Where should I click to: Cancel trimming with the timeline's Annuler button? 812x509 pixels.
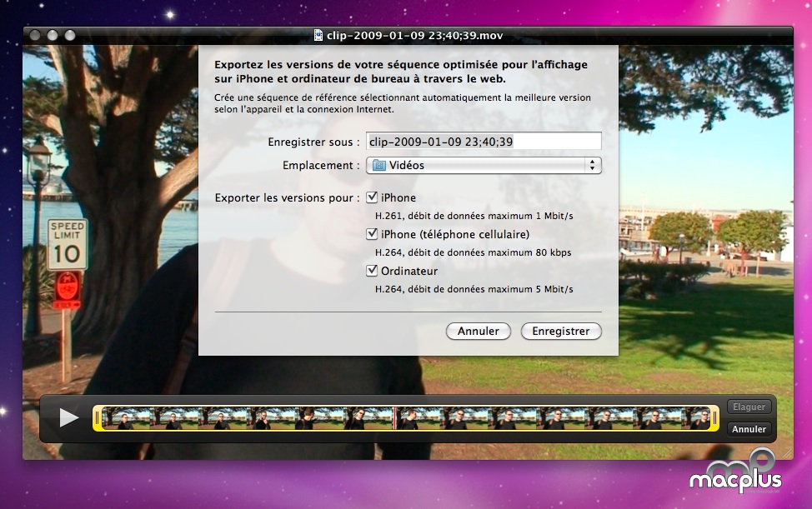pyautogui.click(x=749, y=429)
